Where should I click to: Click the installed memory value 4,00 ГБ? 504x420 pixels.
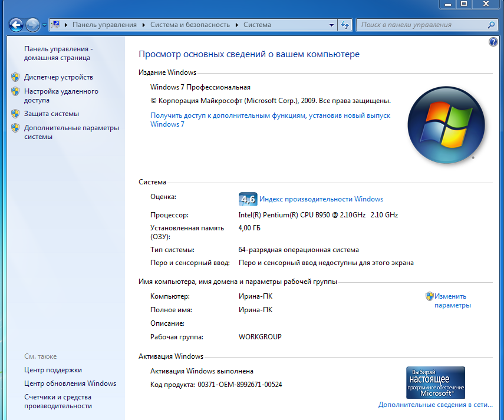click(x=249, y=228)
